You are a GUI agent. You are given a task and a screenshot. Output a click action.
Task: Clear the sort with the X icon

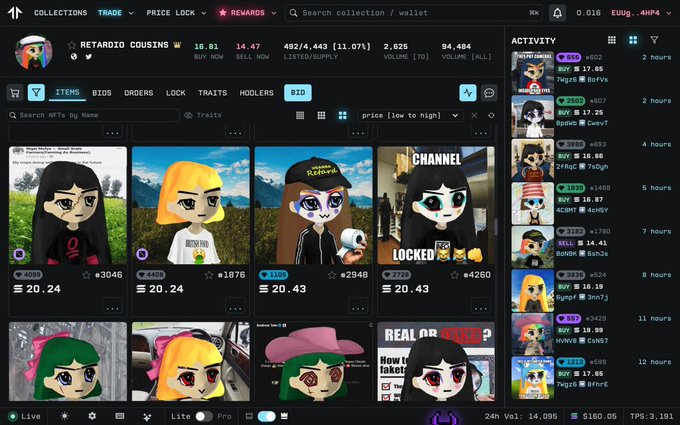[x=474, y=115]
